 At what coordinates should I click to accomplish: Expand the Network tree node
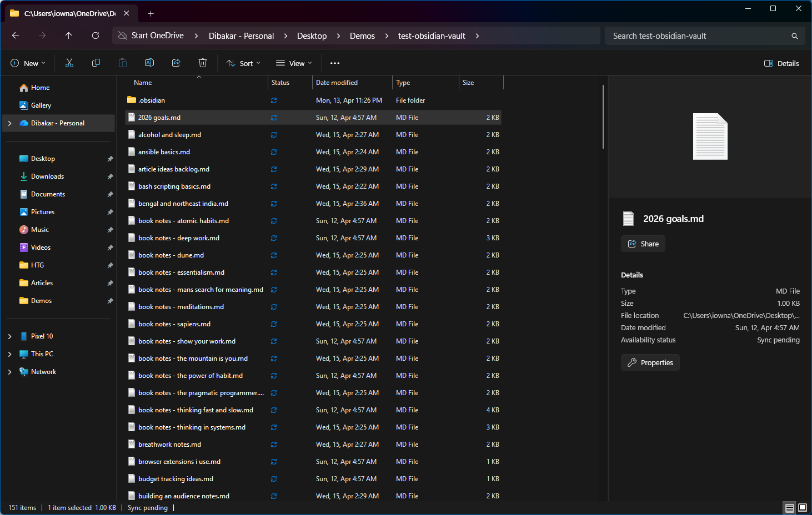[9, 372]
